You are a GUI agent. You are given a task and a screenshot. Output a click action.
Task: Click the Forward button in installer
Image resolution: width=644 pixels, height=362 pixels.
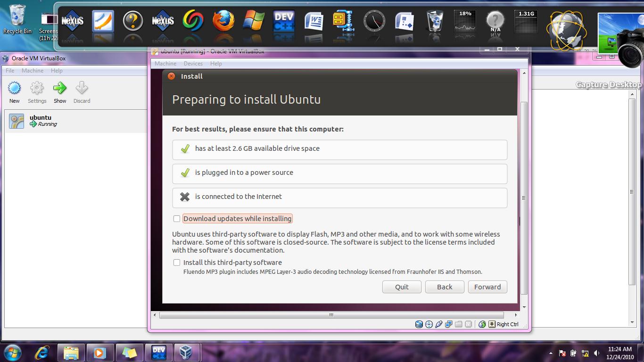tap(487, 287)
